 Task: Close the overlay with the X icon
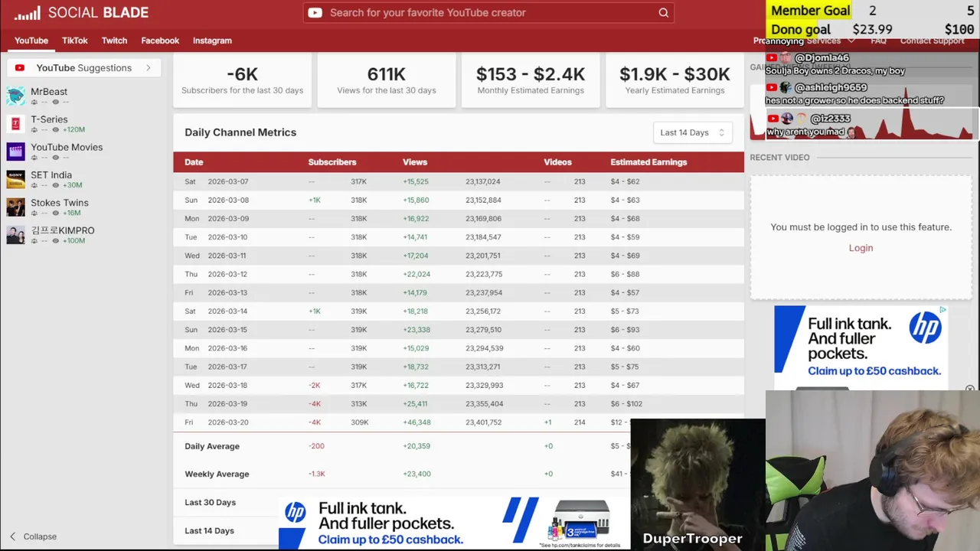pyautogui.click(x=970, y=390)
